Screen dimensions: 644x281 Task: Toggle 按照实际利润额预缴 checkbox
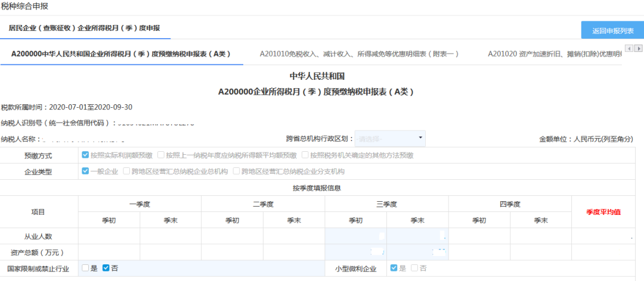click(85, 155)
